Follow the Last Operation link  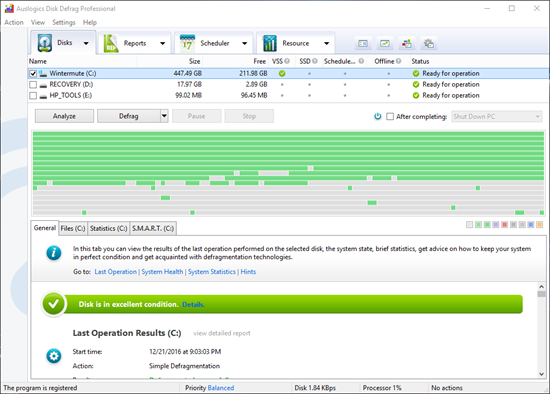[x=116, y=272]
